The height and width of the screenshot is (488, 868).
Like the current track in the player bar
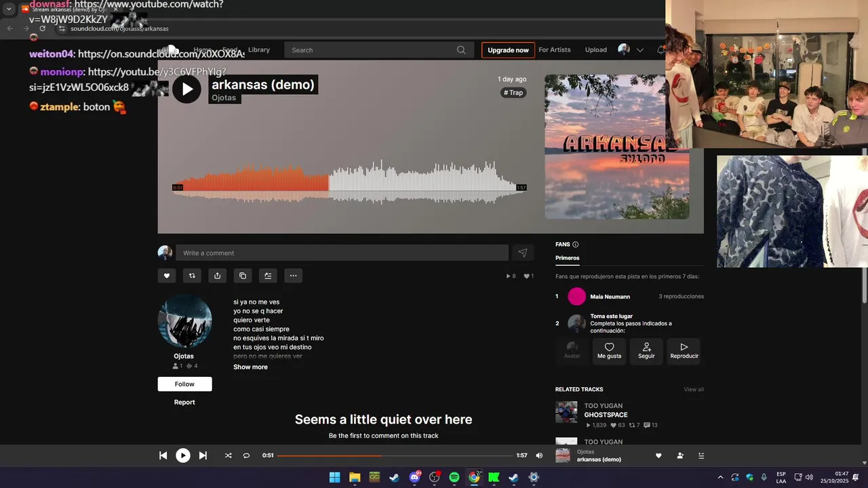(658, 455)
